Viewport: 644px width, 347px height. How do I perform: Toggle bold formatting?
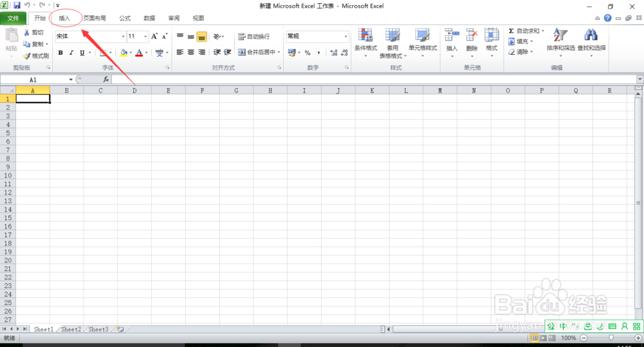[x=61, y=53]
